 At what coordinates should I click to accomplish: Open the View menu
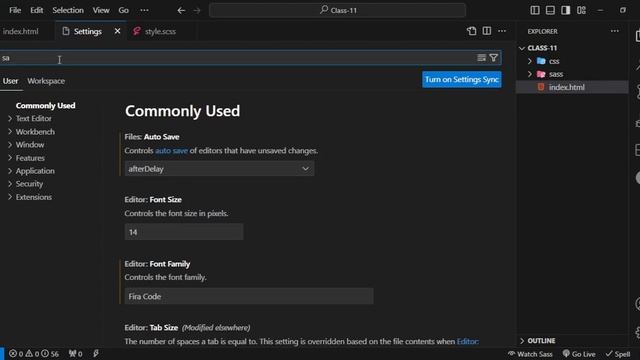pyautogui.click(x=101, y=10)
